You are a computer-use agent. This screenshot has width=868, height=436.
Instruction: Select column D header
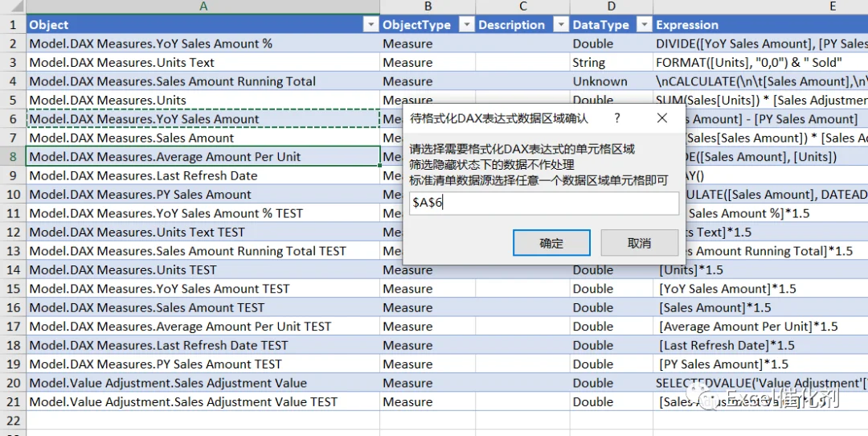click(x=611, y=6)
